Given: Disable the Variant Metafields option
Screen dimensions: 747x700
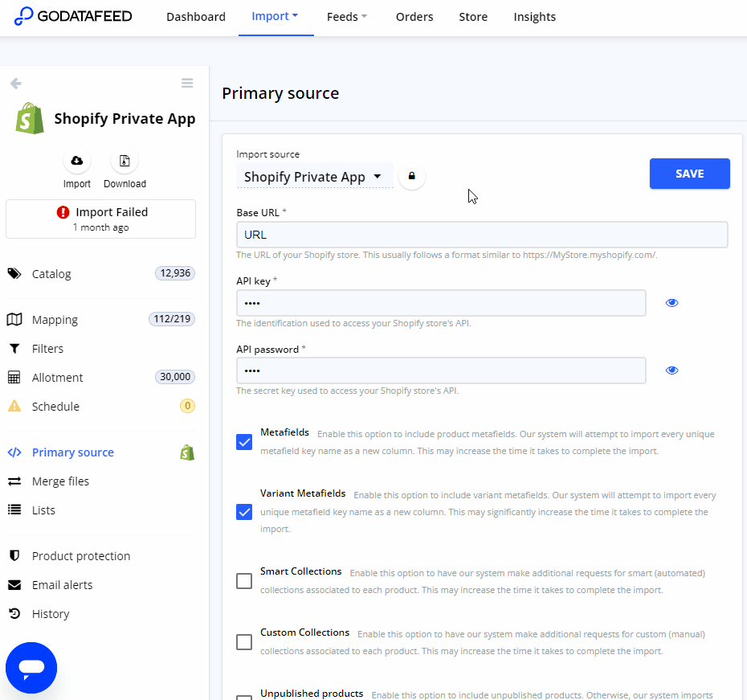Looking at the screenshot, I should tap(244, 512).
